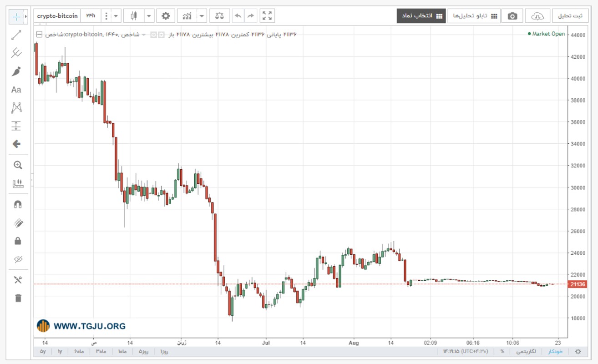This screenshot has width=598, height=364.
Task: Select the brush drawing tool
Action: click(x=16, y=71)
